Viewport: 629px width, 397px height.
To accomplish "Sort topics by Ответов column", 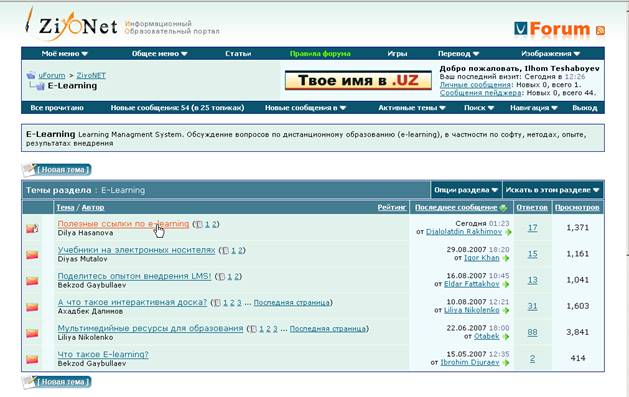I will coord(532,208).
